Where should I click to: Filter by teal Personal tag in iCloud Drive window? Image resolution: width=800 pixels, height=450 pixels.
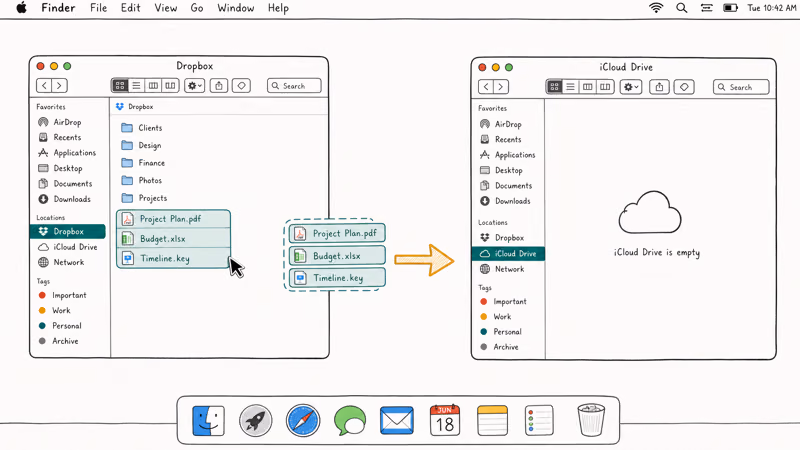[501, 332]
